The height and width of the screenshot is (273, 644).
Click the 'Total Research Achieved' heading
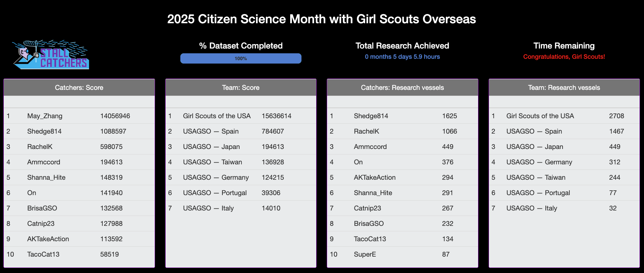coord(402,46)
